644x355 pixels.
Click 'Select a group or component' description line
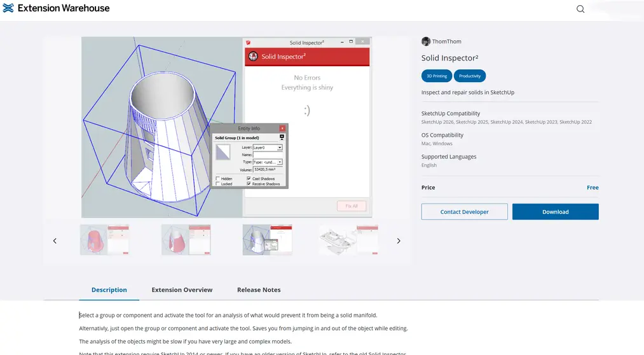point(228,315)
